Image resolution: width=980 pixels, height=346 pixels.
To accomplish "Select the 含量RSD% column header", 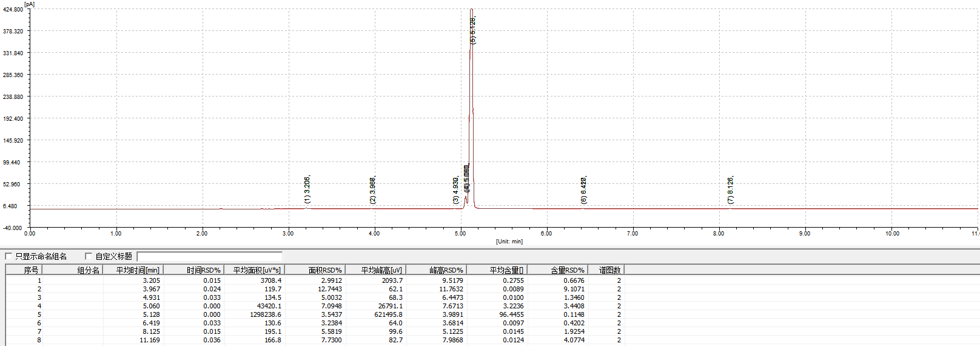I will [558, 270].
